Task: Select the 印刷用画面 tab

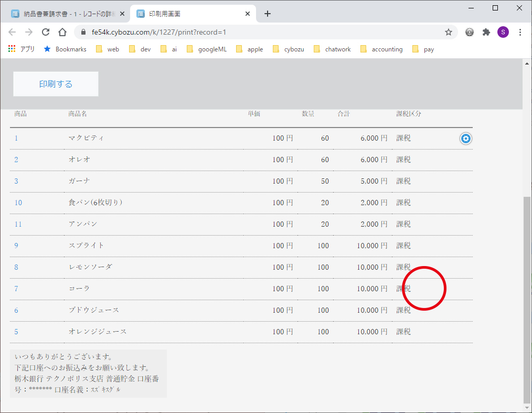Action: click(x=193, y=14)
